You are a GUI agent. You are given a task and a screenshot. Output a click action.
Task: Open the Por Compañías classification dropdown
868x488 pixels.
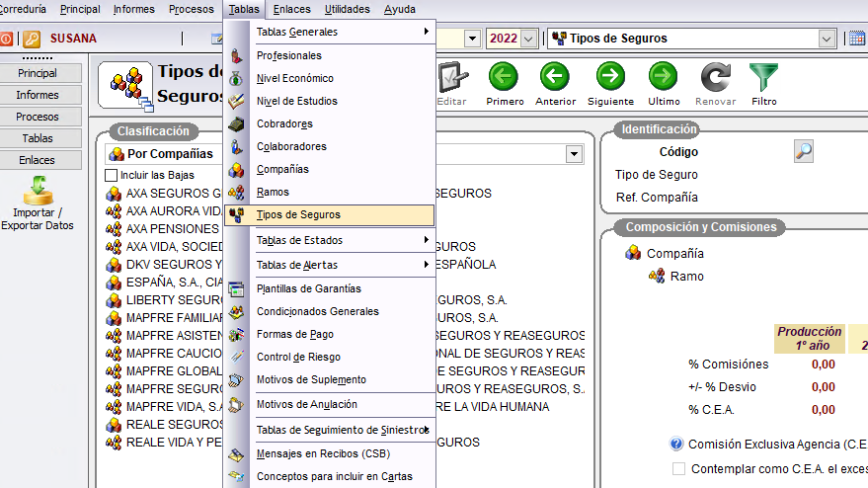(x=574, y=154)
